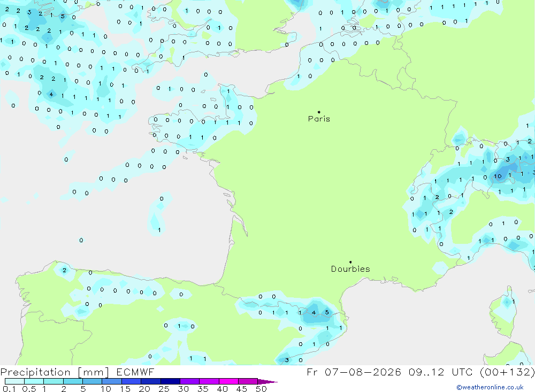Screen dimensions: 535x392
Task: Click the weatheronline.co.uk copyright link
Action: [x=490, y=387]
